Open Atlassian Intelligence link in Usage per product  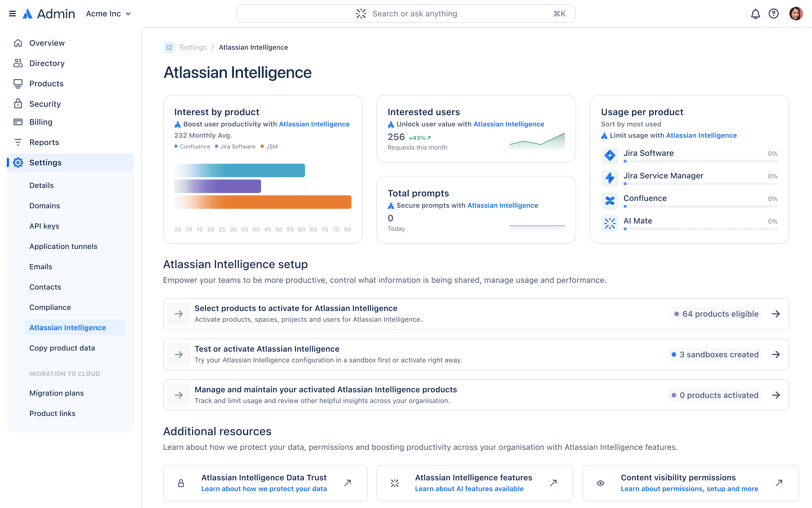(701, 135)
